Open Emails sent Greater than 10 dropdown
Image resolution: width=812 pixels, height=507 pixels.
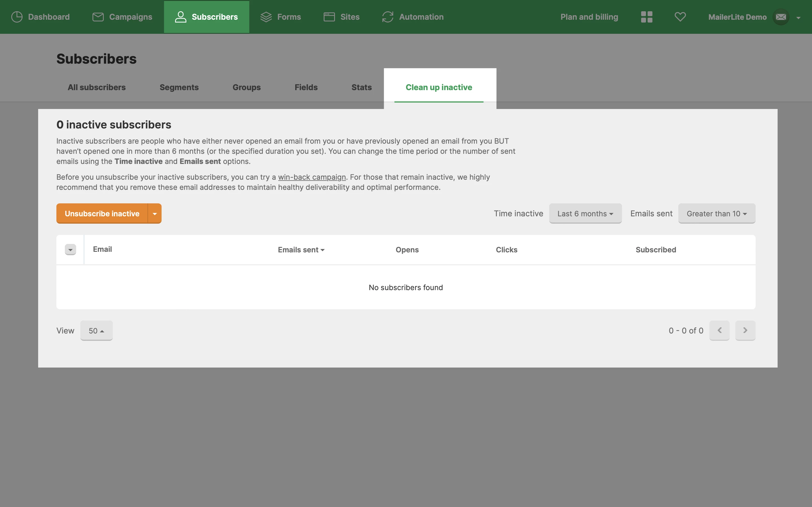[717, 214]
